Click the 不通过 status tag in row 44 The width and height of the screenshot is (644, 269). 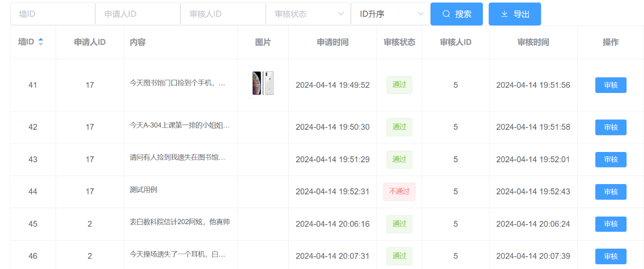(399, 192)
